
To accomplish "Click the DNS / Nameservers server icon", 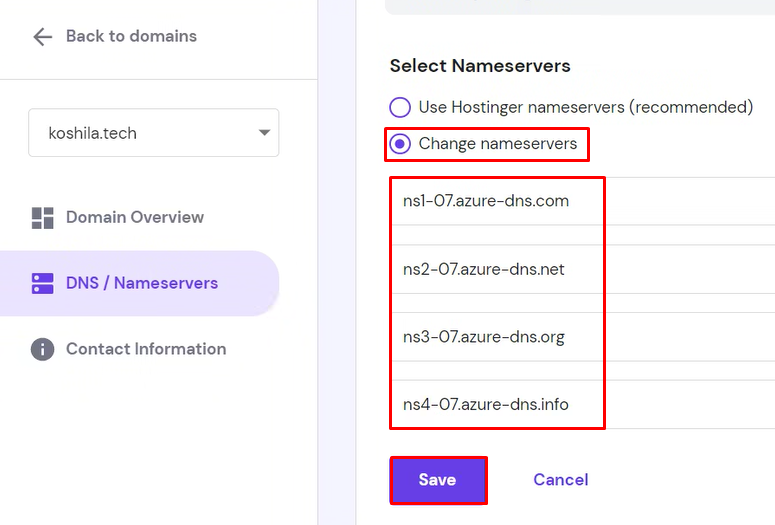I will click(43, 284).
